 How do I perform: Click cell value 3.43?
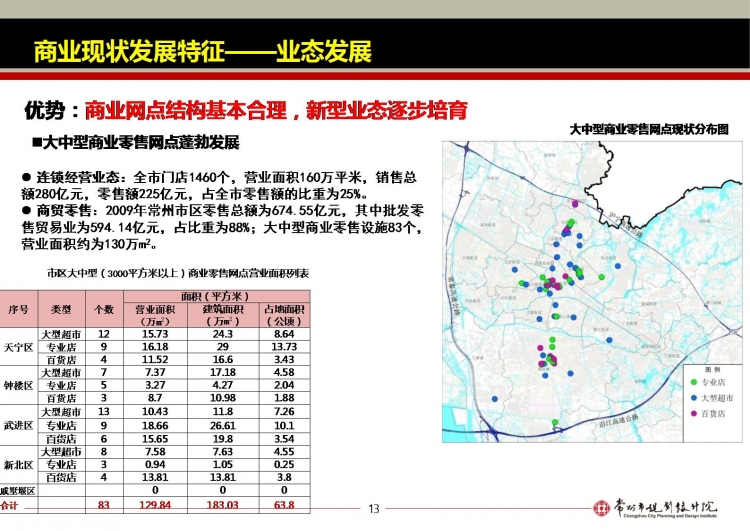(x=284, y=360)
